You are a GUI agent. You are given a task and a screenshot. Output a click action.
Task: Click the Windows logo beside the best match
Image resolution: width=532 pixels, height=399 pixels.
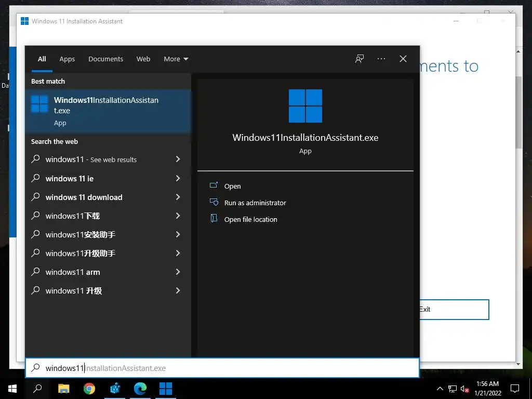tap(39, 104)
